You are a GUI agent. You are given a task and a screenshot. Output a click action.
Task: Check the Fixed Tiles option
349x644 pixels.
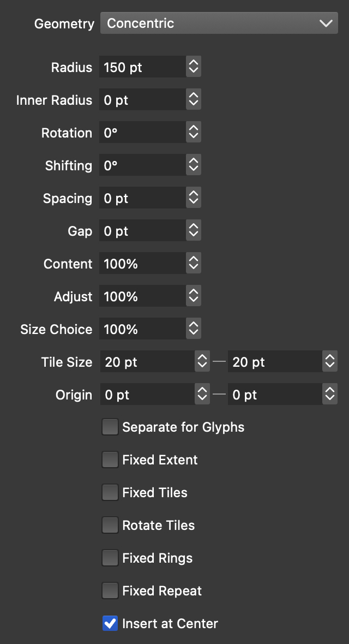(110, 492)
